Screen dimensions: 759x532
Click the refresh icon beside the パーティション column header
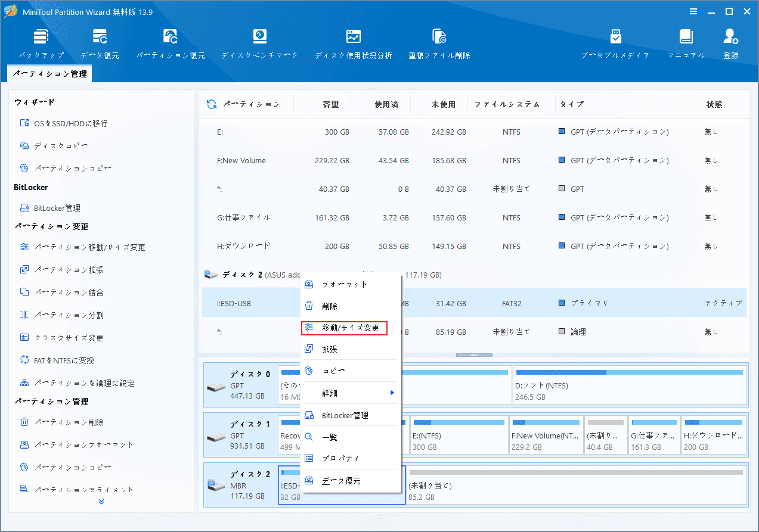[211, 104]
